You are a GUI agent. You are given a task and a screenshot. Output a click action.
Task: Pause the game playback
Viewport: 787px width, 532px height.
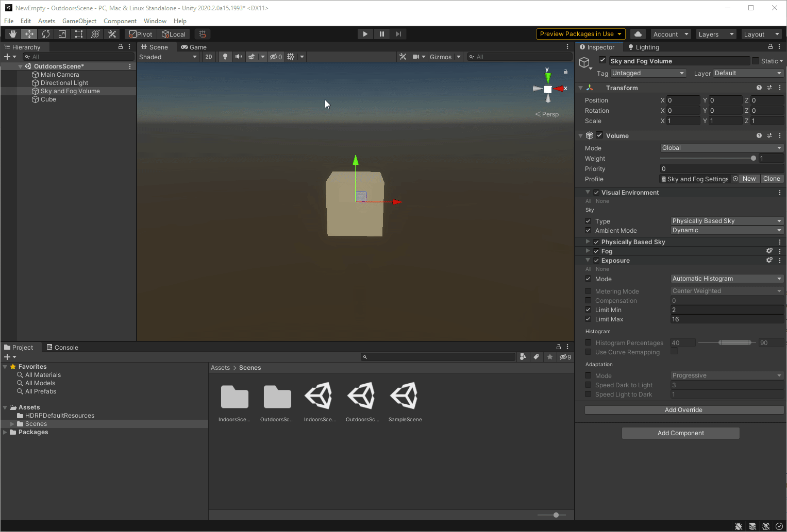point(382,34)
